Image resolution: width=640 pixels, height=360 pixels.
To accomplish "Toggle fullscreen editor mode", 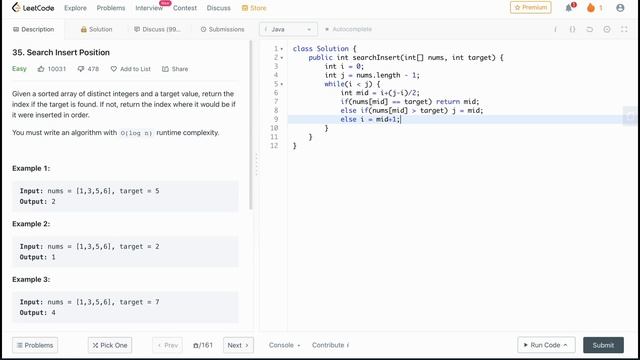I will pos(624,29).
